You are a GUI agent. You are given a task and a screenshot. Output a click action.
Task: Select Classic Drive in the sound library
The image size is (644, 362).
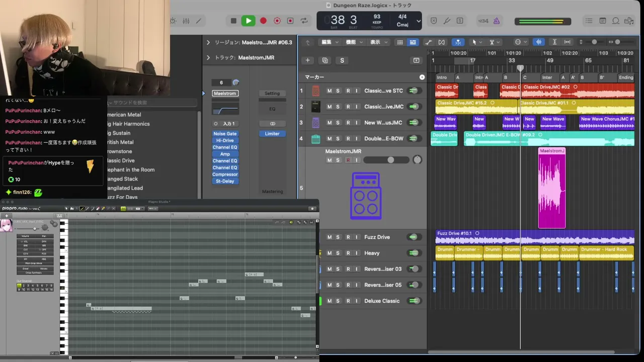120,161
